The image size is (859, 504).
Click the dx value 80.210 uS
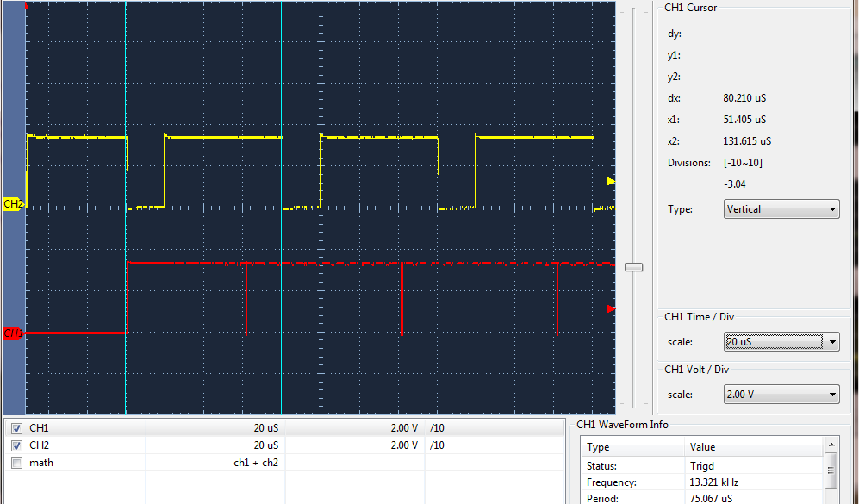(744, 98)
